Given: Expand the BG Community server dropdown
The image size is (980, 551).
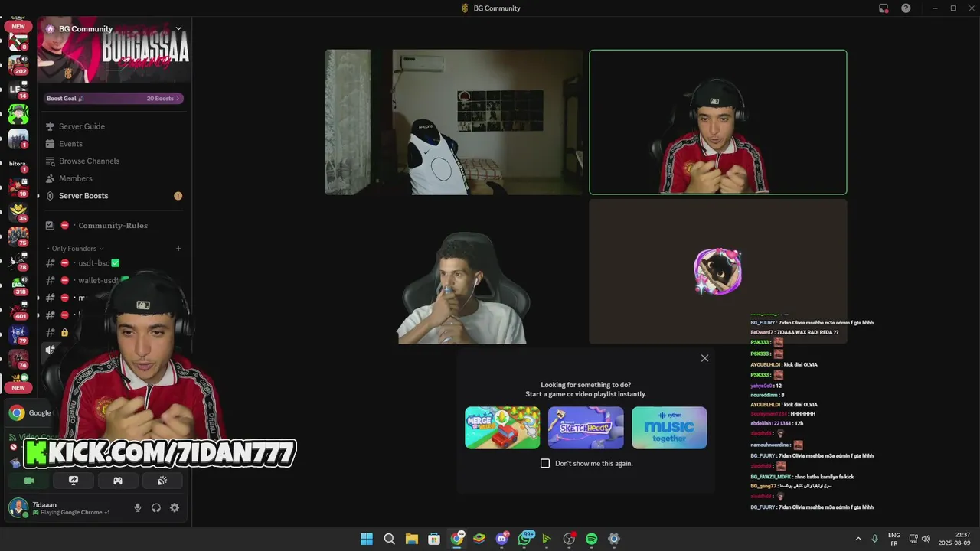Looking at the screenshot, I should pyautogui.click(x=178, y=29).
